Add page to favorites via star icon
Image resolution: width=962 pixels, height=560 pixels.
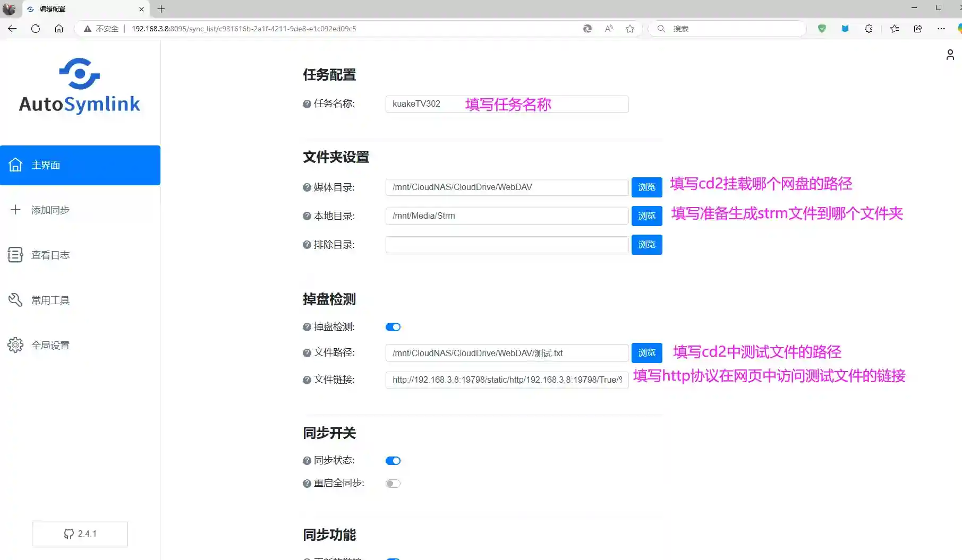coord(630,29)
